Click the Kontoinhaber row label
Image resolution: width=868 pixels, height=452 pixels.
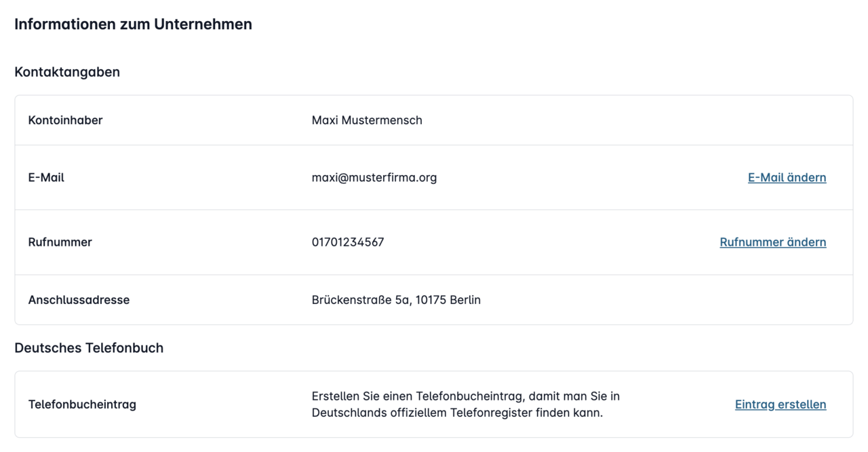click(65, 120)
